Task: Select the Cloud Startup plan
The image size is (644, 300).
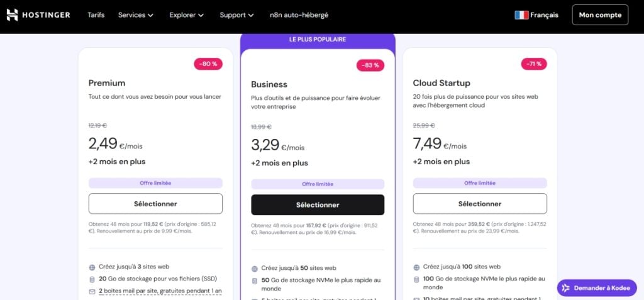Action: tap(480, 204)
